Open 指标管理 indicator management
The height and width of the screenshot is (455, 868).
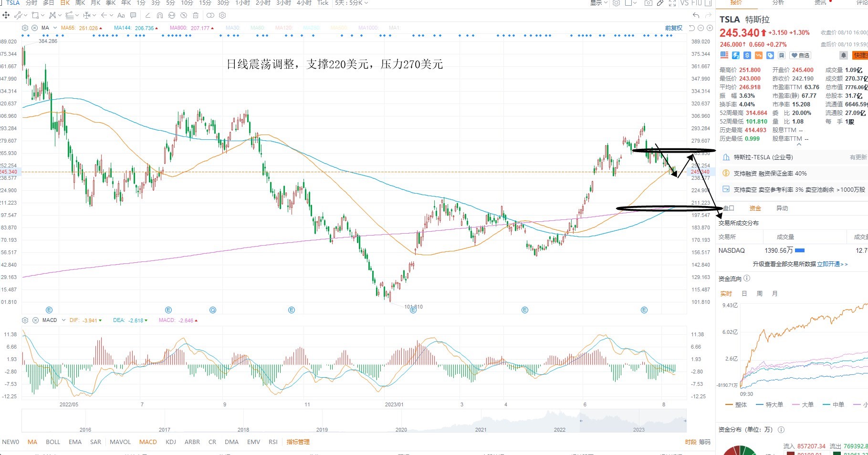click(x=298, y=442)
